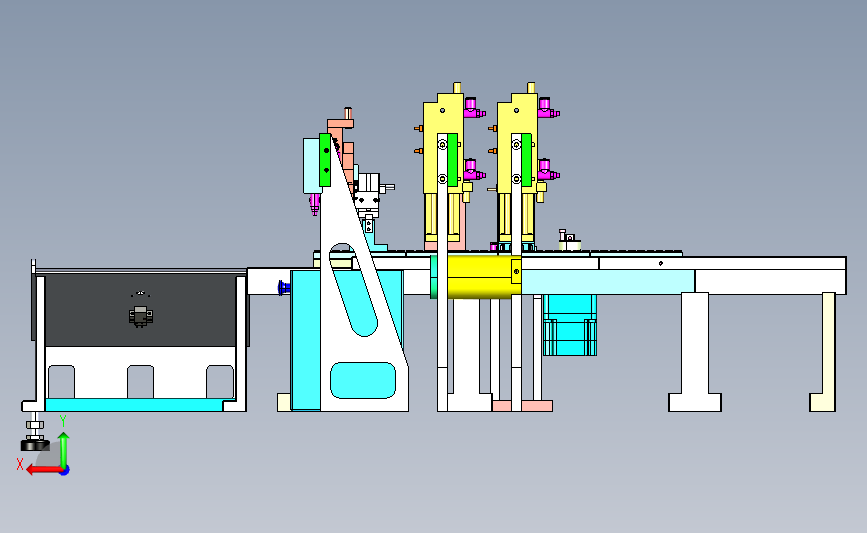Viewport: 867px width, 533px height.
Task: Click the blue Z axis dot at triad origin
Action: (x=65, y=471)
